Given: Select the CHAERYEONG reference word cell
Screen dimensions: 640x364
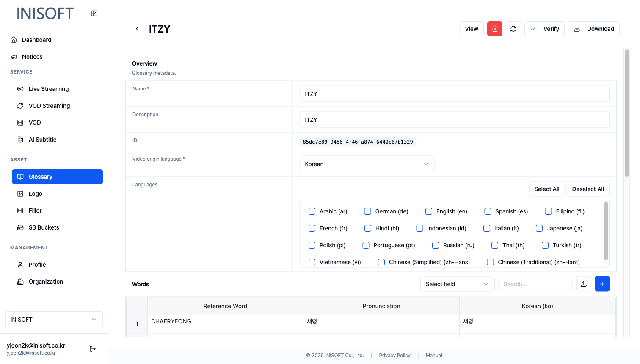Looking at the screenshot, I should click(225, 324).
